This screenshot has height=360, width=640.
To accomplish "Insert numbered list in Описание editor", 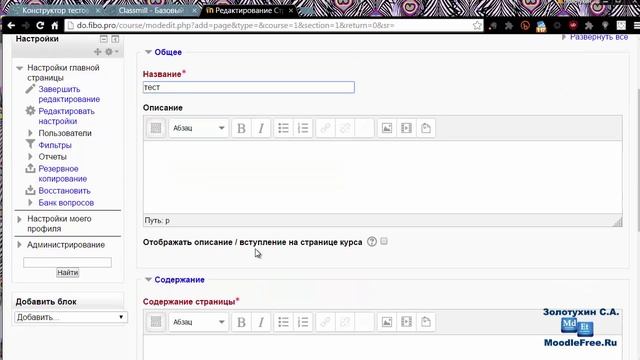I will 303,128.
